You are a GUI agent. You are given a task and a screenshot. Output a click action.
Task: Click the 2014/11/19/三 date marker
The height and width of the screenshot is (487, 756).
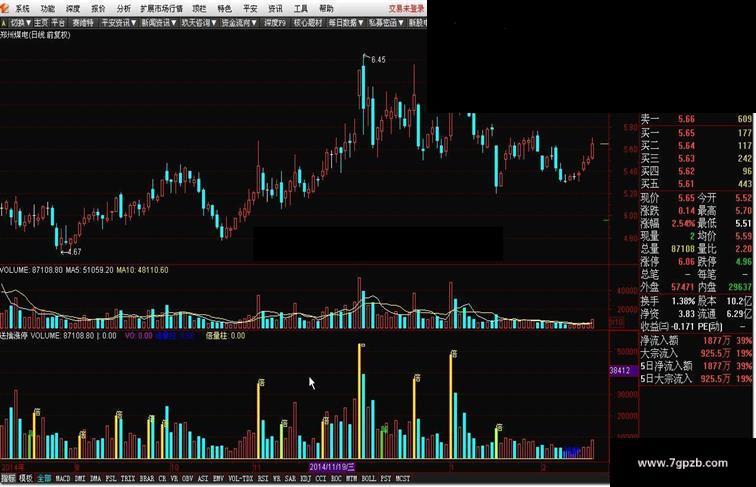point(332,467)
